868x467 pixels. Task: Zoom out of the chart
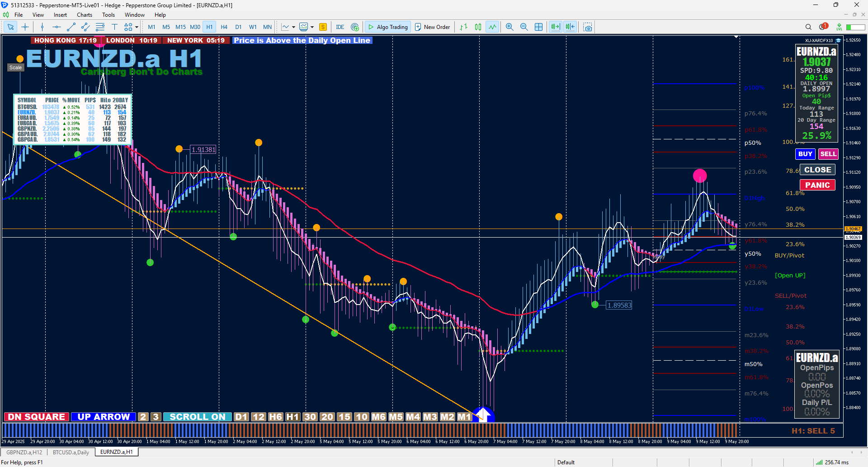[x=524, y=27]
